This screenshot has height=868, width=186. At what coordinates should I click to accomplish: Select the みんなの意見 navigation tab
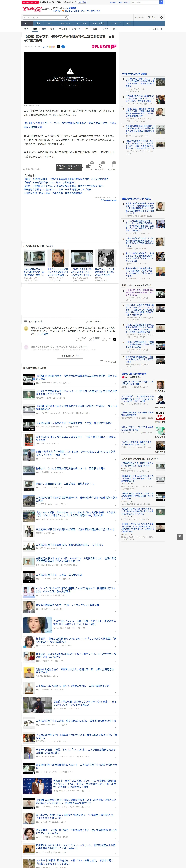(x=99, y=24)
